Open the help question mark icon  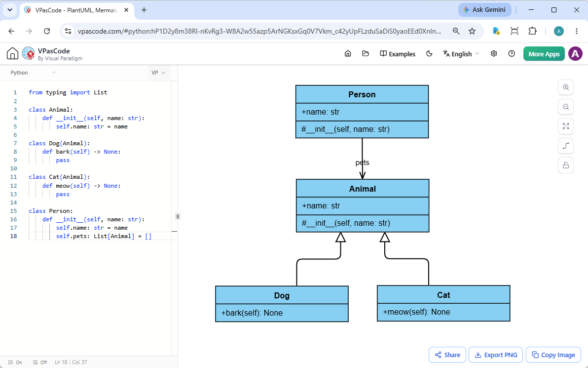coord(512,54)
